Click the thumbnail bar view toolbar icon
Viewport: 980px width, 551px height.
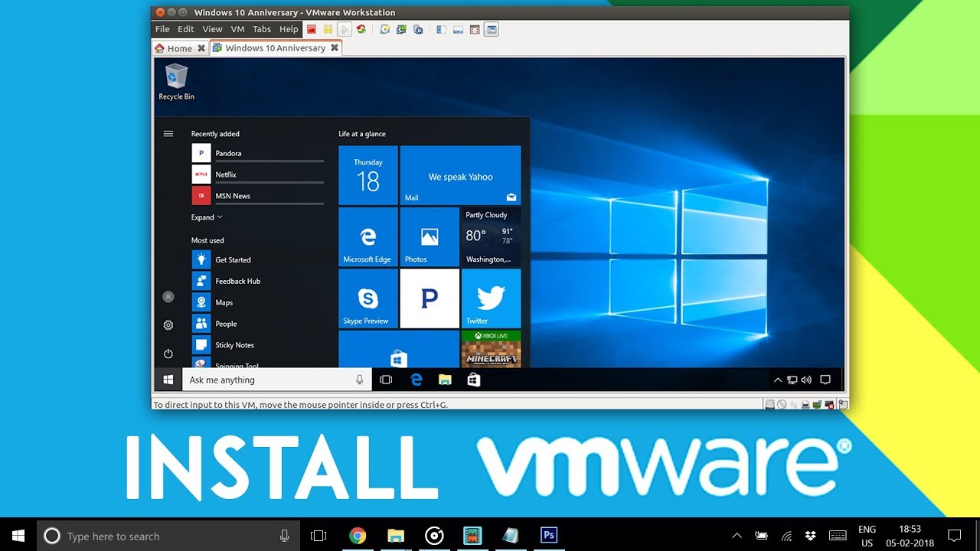(x=458, y=29)
